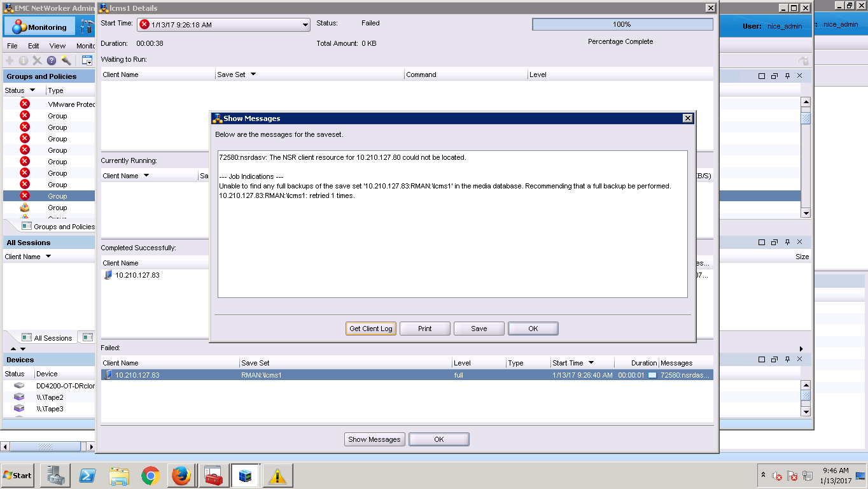This screenshot has height=489, width=868.
Task: Click the Get Client Log button
Action: (371, 329)
